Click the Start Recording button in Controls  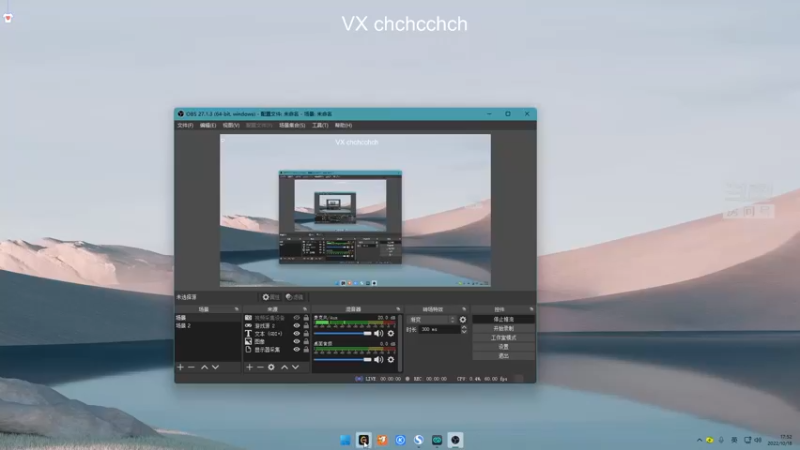[504, 329]
